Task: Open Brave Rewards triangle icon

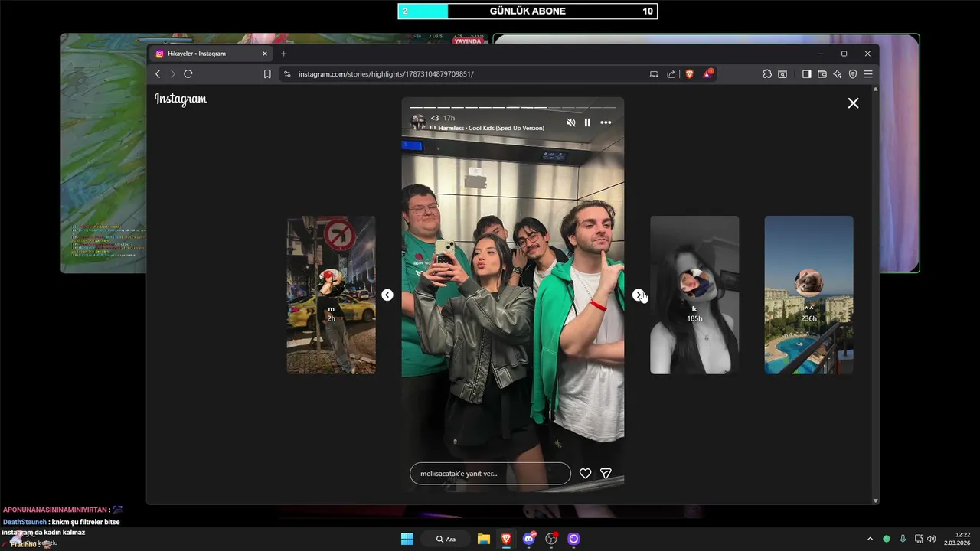Action: [707, 74]
